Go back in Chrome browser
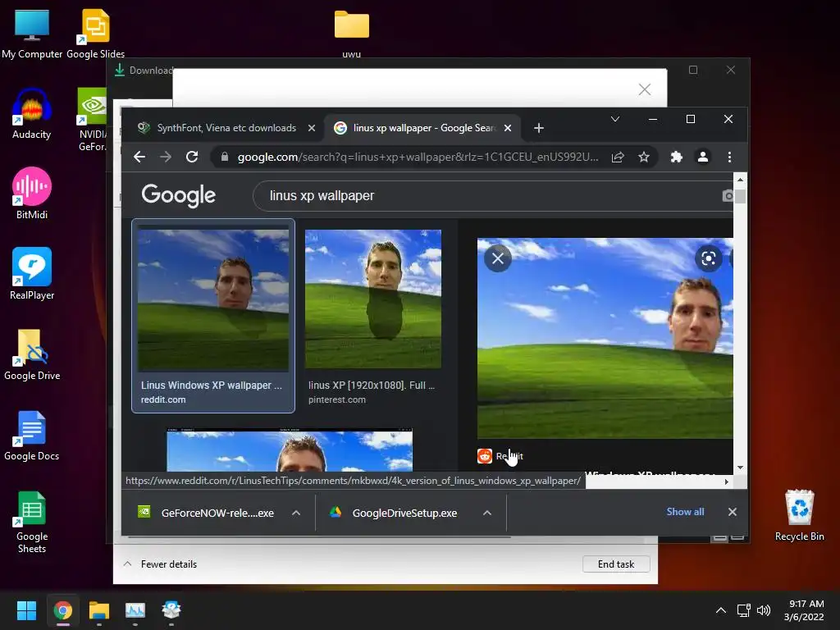Viewport: 840px width, 630px height. [139, 157]
